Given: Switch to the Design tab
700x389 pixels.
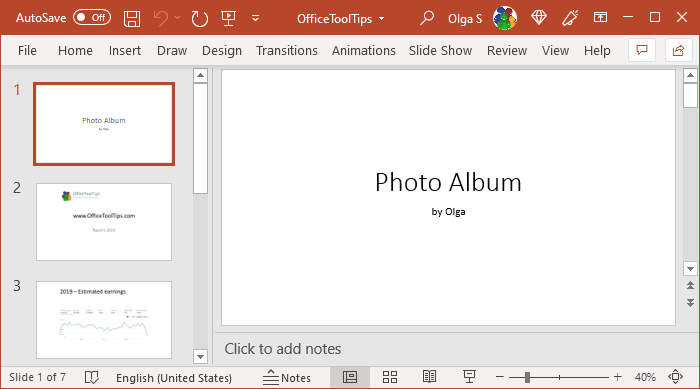Looking at the screenshot, I should [x=222, y=50].
